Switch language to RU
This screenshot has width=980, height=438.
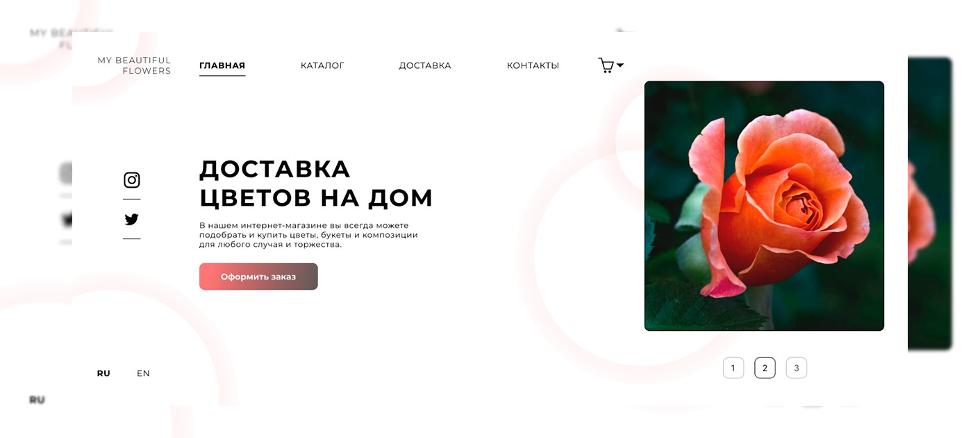coord(103,373)
